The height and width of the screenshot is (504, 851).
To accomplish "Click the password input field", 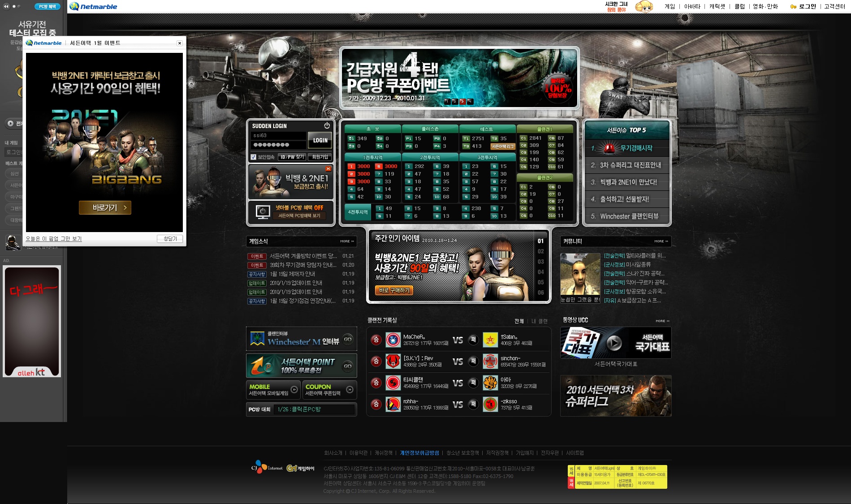I will tap(278, 145).
